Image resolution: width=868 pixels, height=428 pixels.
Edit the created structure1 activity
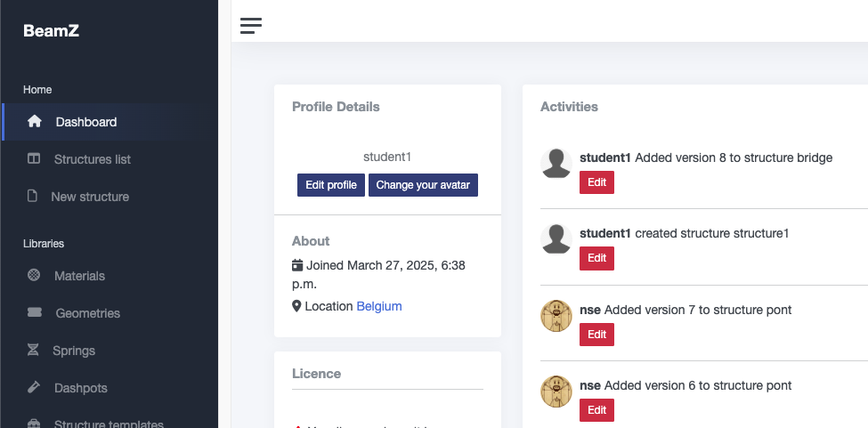click(596, 258)
